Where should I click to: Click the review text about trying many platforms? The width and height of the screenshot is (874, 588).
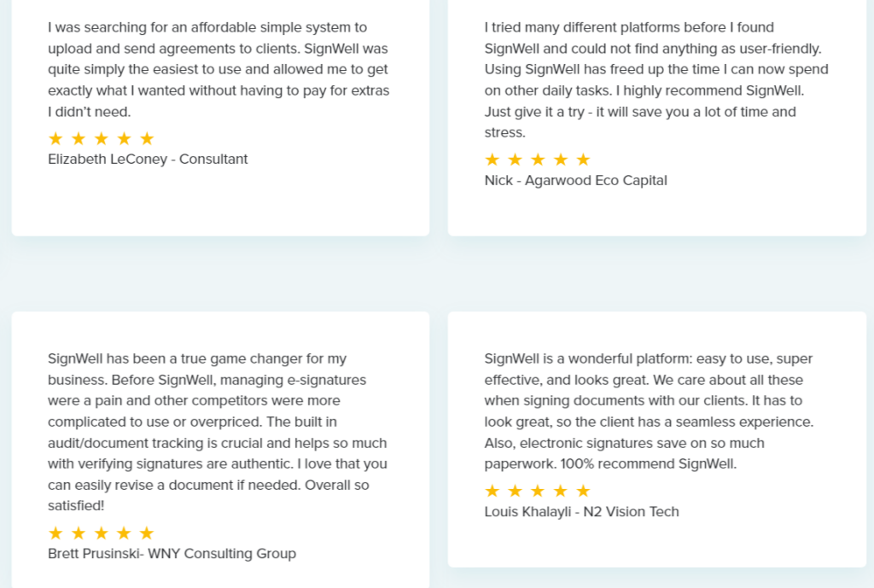point(655,80)
